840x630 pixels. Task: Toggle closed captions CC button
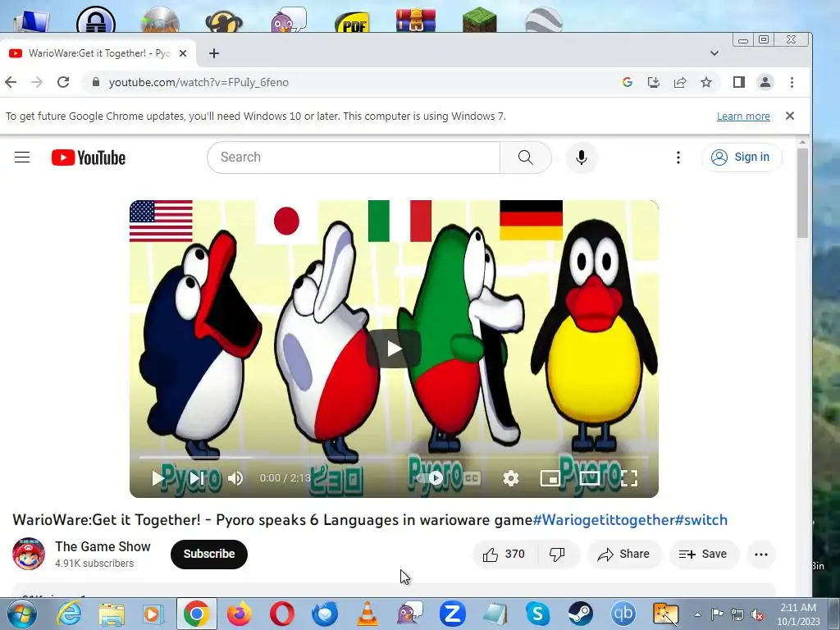click(472, 478)
